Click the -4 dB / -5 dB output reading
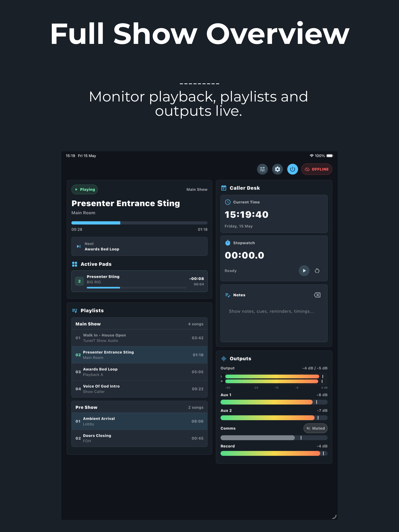 (x=315, y=368)
